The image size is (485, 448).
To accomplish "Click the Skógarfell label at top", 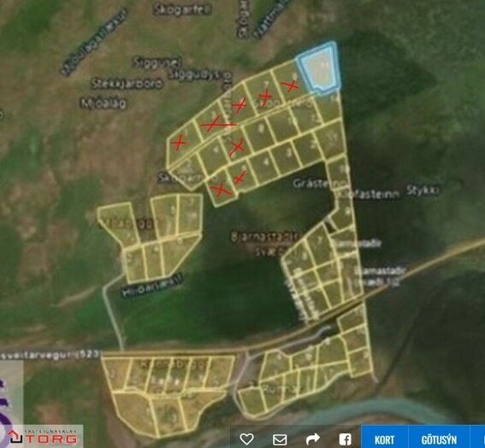I will 182,9.
